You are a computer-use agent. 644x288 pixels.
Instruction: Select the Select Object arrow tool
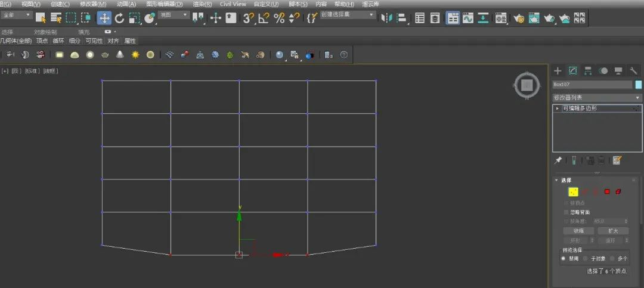pyautogui.click(x=41, y=18)
